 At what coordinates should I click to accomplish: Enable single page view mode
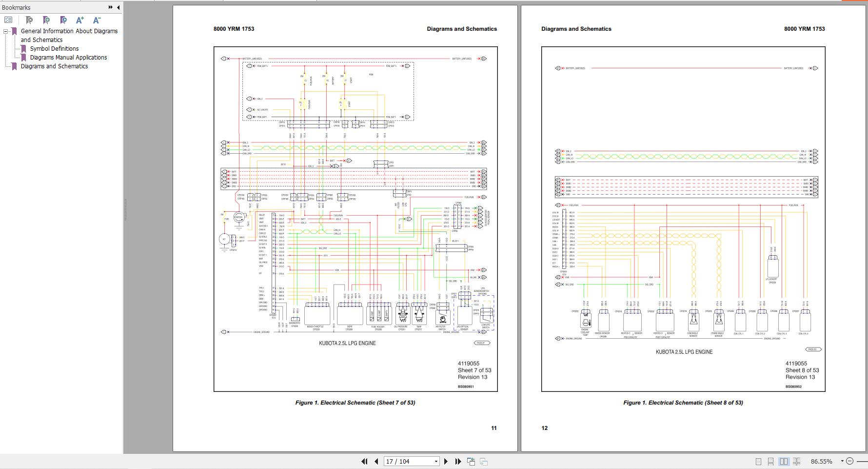tap(758, 461)
